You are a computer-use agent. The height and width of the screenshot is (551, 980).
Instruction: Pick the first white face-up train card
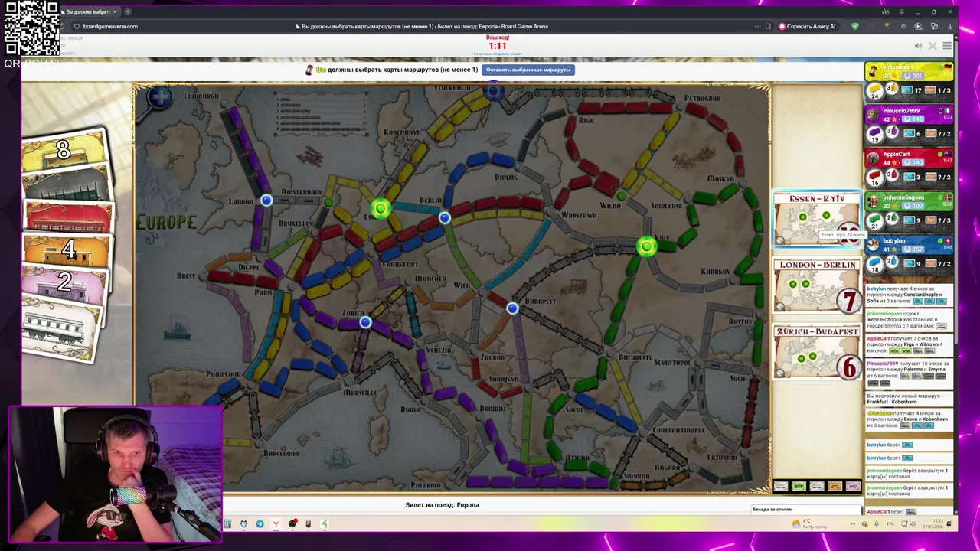tap(781, 487)
